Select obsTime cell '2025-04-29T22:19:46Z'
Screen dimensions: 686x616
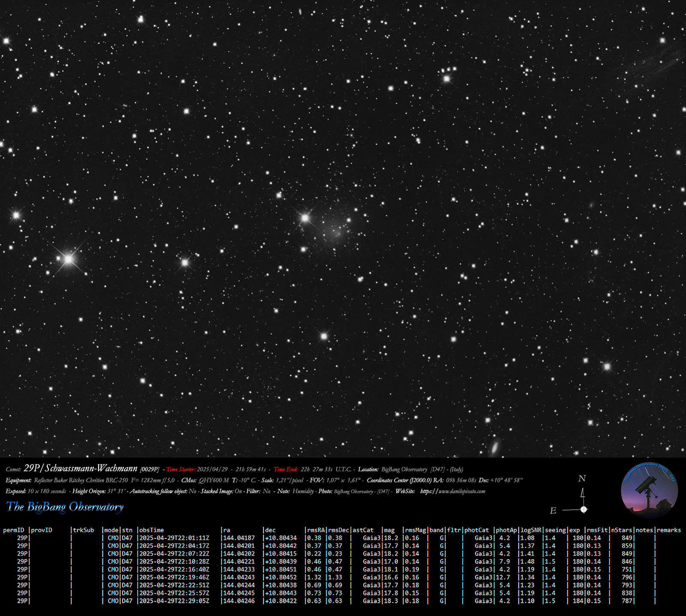(175, 577)
